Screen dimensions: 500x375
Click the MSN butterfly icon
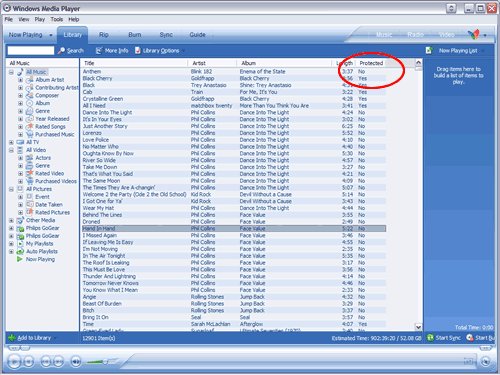[x=473, y=34]
